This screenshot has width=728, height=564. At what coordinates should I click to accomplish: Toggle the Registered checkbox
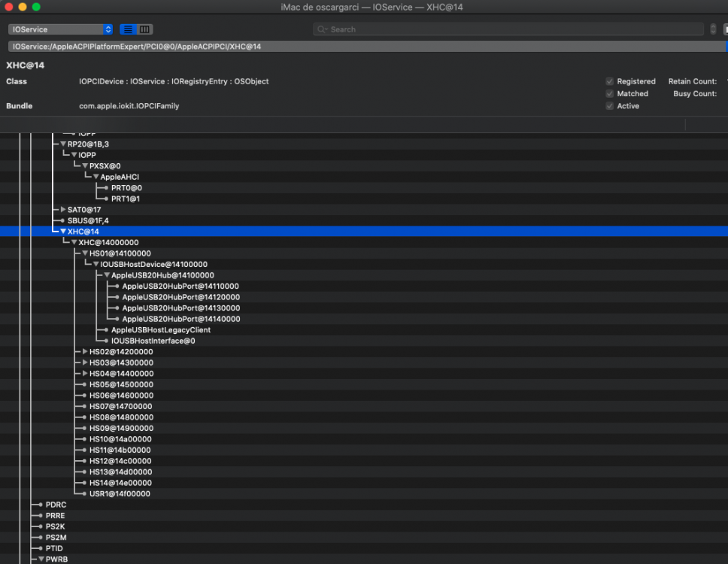[x=610, y=81]
